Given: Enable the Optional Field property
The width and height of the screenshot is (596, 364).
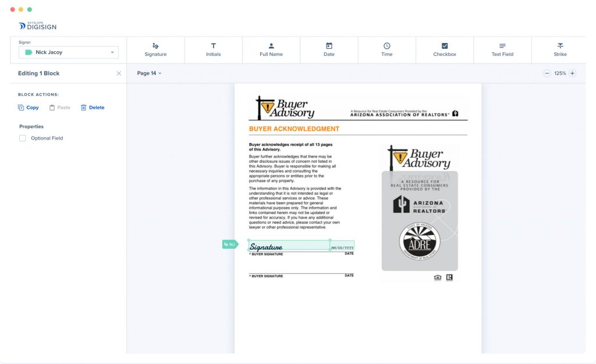Looking at the screenshot, I should coord(22,138).
